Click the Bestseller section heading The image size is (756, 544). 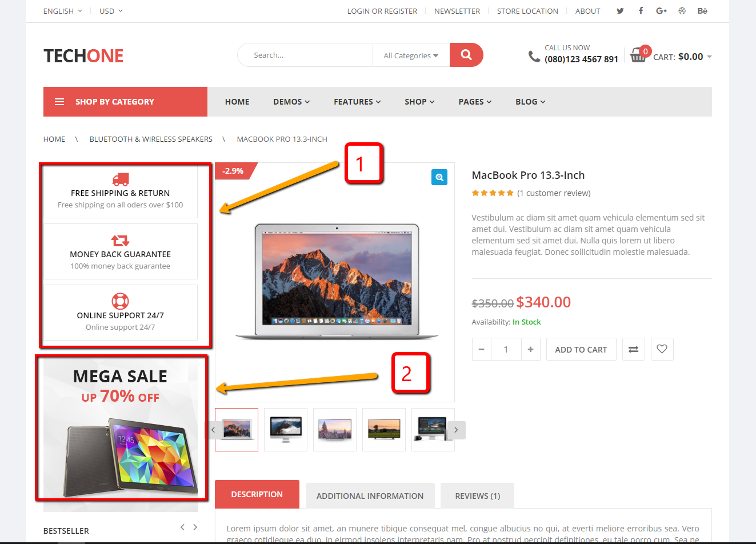(x=66, y=530)
